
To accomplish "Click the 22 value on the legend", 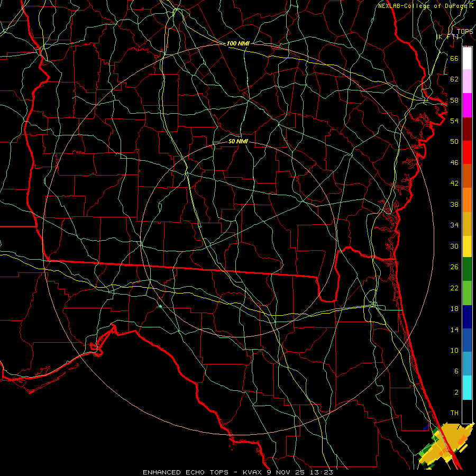I will pos(454,288).
